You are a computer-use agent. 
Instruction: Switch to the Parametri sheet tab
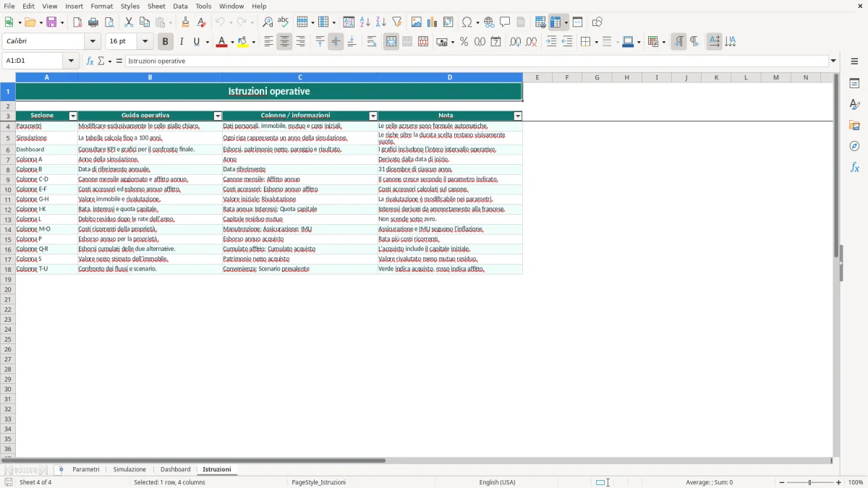coord(86,469)
